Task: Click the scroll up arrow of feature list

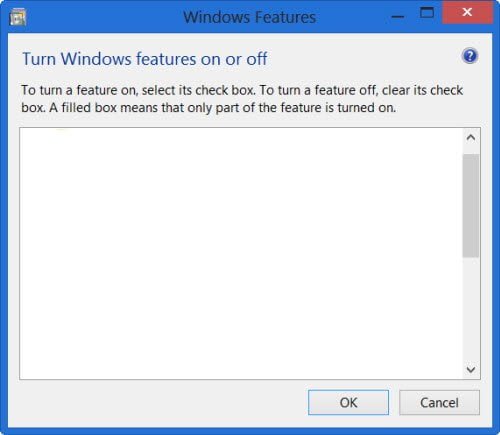Action: pos(471,137)
